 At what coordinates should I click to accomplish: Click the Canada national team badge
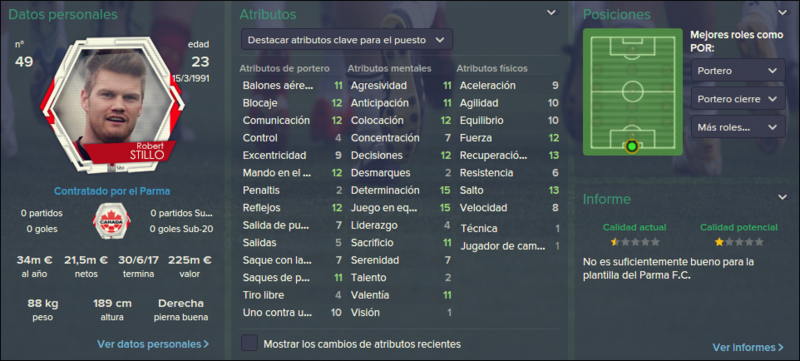[111, 221]
